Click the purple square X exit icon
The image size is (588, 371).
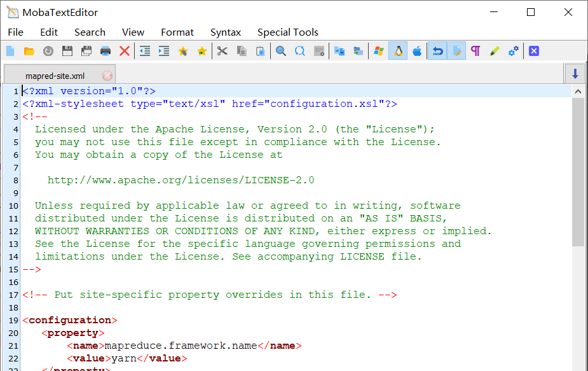tap(534, 51)
